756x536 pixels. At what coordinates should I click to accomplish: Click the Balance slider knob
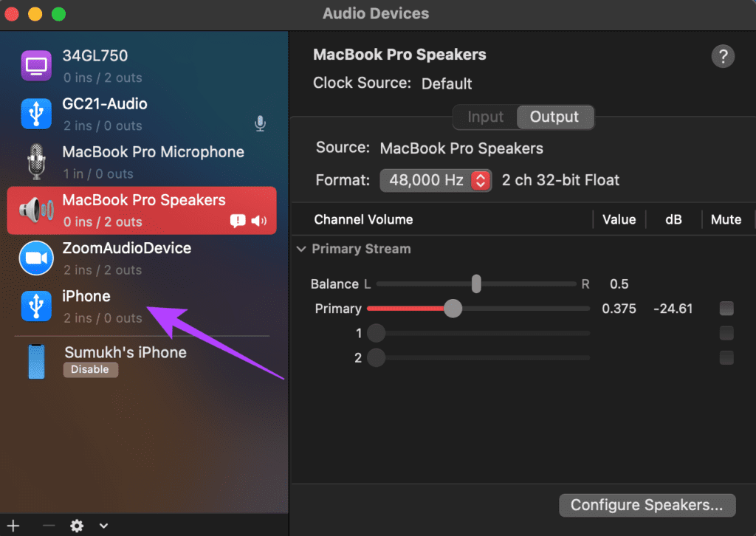click(x=476, y=284)
